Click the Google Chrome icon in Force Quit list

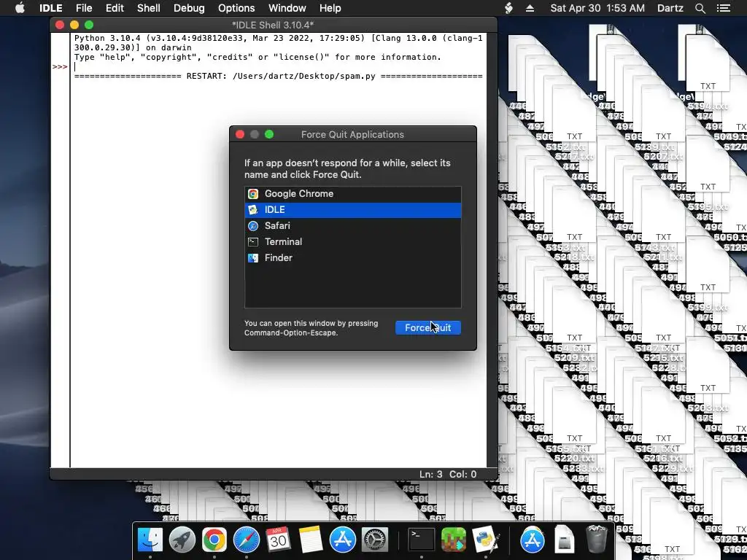[x=253, y=194]
